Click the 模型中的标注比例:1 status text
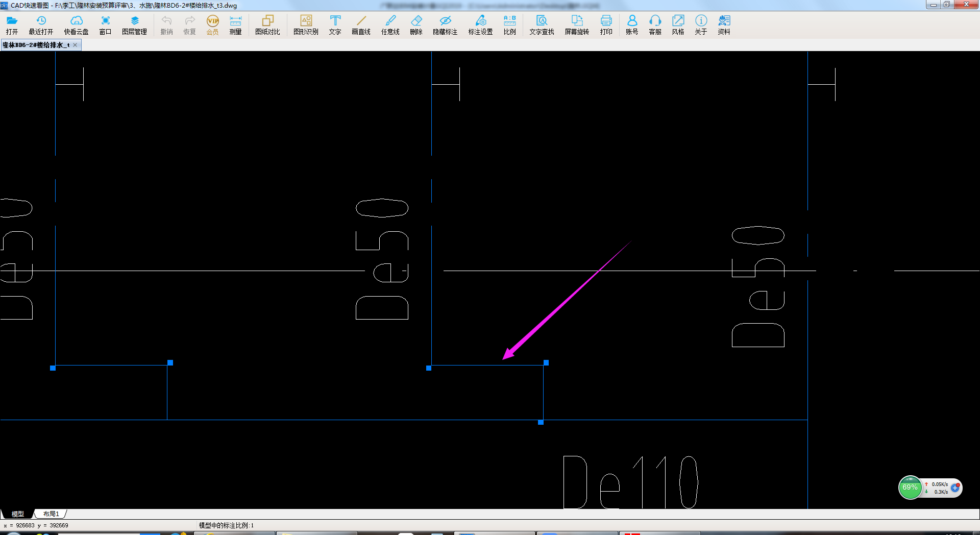The width and height of the screenshot is (980, 535). coord(226,525)
